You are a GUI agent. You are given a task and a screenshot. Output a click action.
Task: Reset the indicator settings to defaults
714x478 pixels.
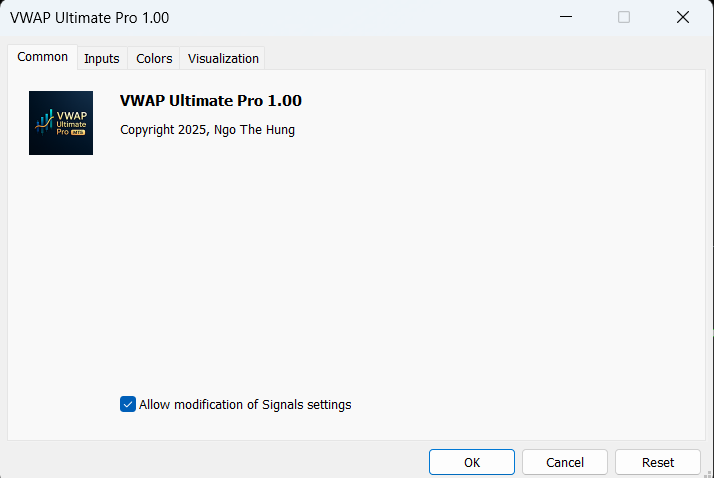(x=658, y=462)
